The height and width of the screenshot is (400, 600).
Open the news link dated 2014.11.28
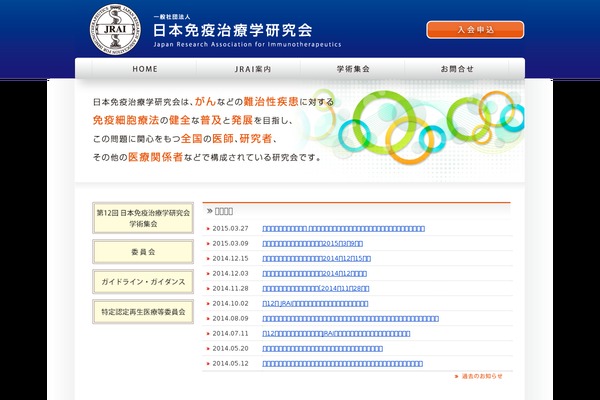coord(316,288)
